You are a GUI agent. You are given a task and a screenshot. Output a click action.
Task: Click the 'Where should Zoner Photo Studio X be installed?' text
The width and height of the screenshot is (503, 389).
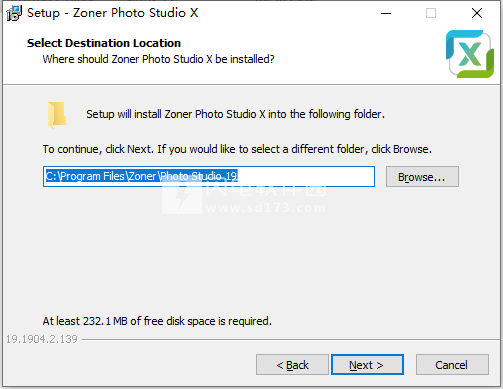pos(158,59)
